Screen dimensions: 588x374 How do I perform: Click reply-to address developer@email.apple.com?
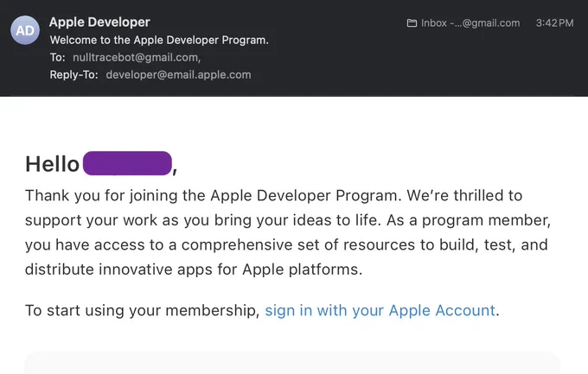pyautogui.click(x=178, y=74)
